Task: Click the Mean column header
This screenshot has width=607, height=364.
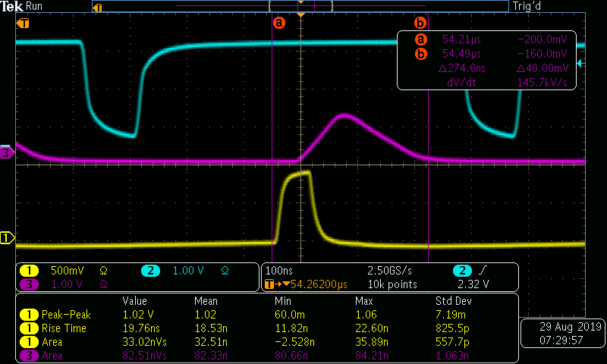Action: click(206, 301)
